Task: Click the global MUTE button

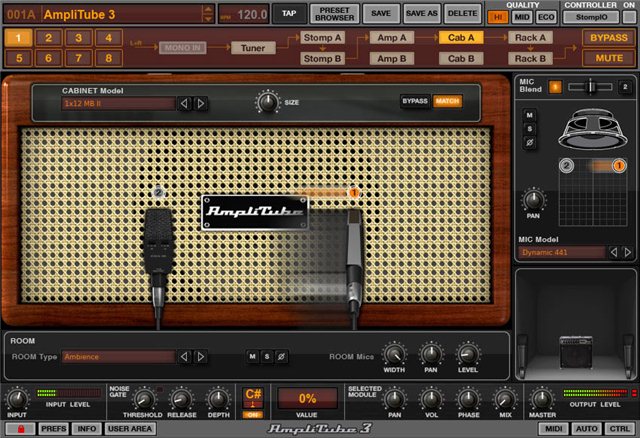Action: tap(609, 58)
